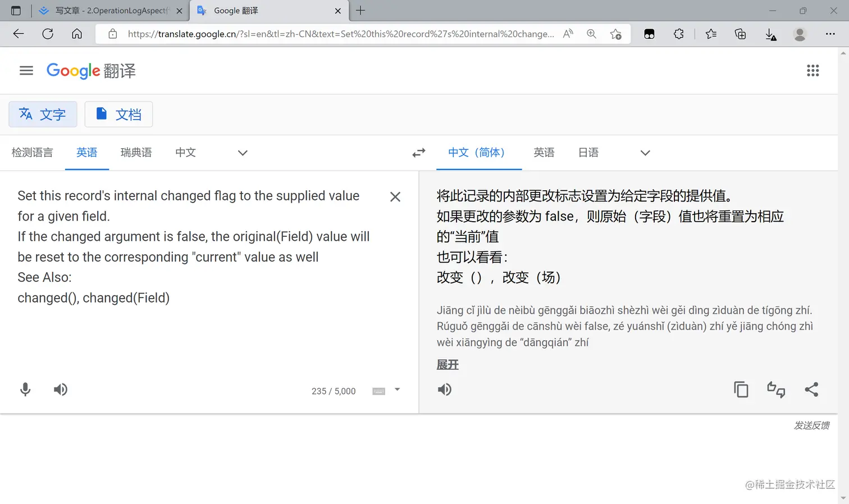Open the zoom magnifier in the address bar
Image resolution: width=849 pixels, height=504 pixels.
coord(591,34)
